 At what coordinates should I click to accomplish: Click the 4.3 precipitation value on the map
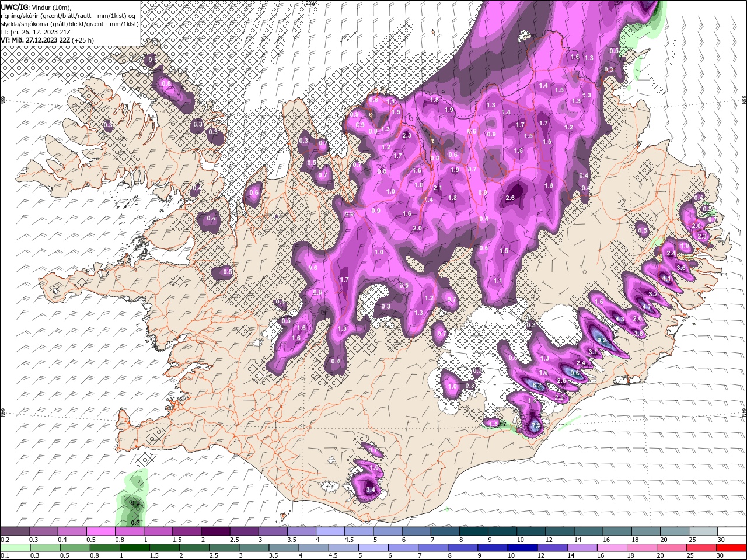620,320
